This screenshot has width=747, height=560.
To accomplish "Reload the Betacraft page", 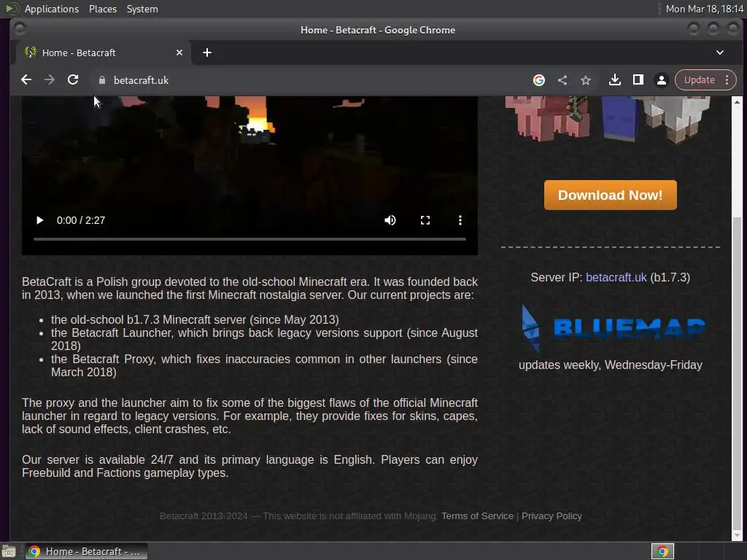I will pyautogui.click(x=73, y=80).
